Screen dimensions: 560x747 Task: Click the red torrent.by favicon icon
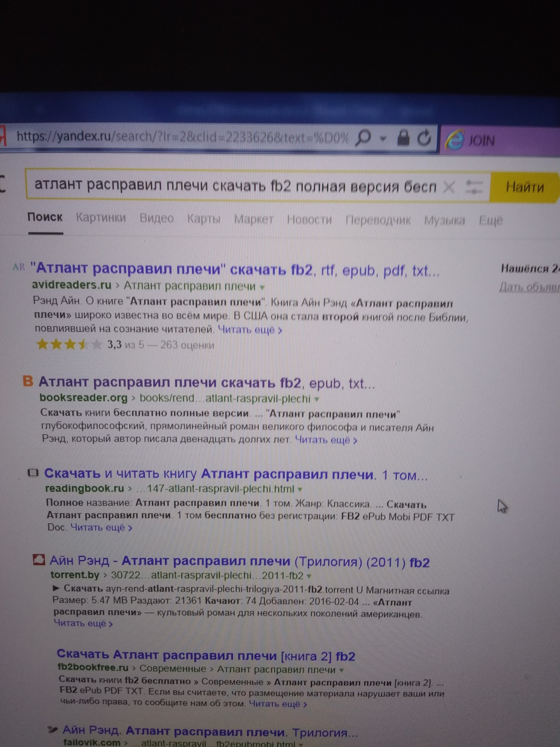tap(39, 560)
